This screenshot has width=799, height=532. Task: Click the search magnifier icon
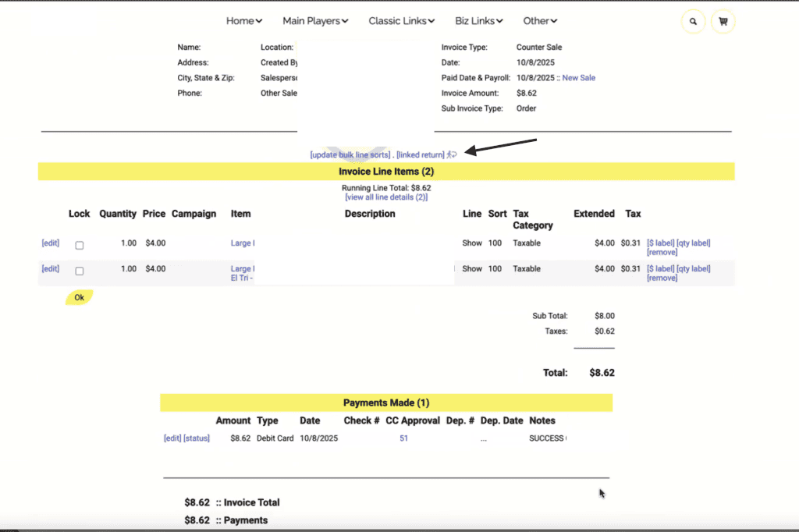[x=693, y=22]
